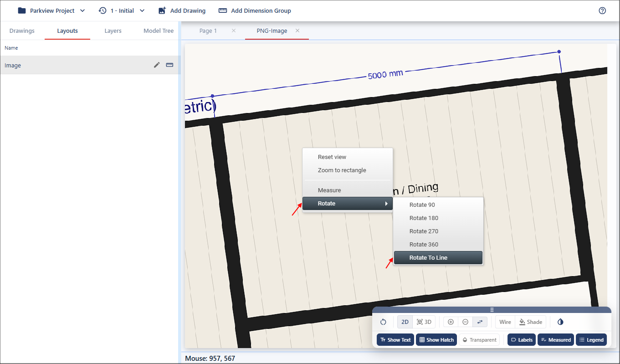The image size is (620, 364).
Task: Click the mouse coordinates status text
Action: [x=210, y=359]
